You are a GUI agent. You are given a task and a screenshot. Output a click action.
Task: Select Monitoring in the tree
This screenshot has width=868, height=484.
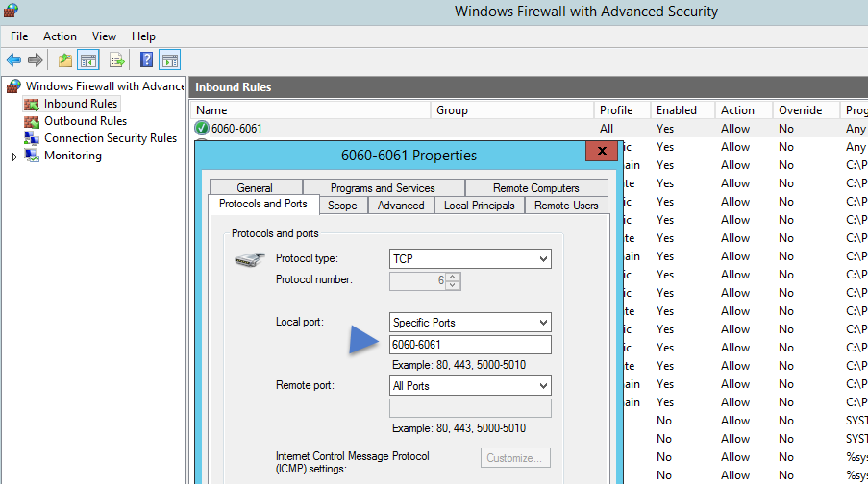(x=72, y=156)
